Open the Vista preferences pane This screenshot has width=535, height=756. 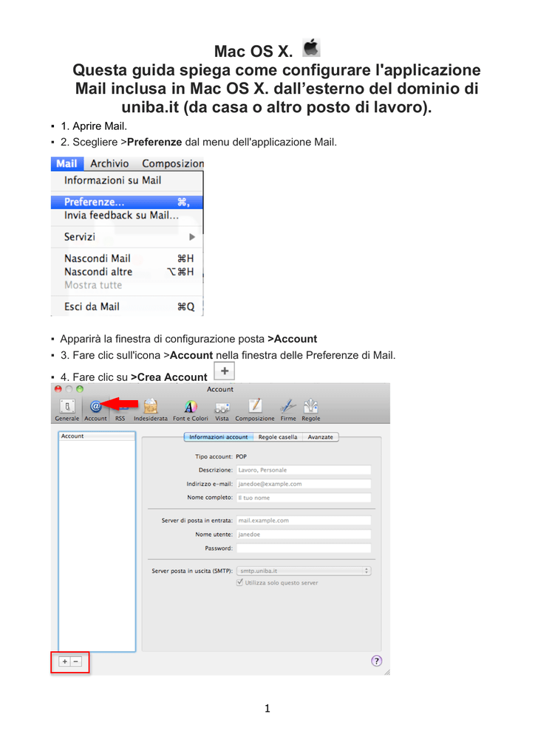[x=222, y=410]
